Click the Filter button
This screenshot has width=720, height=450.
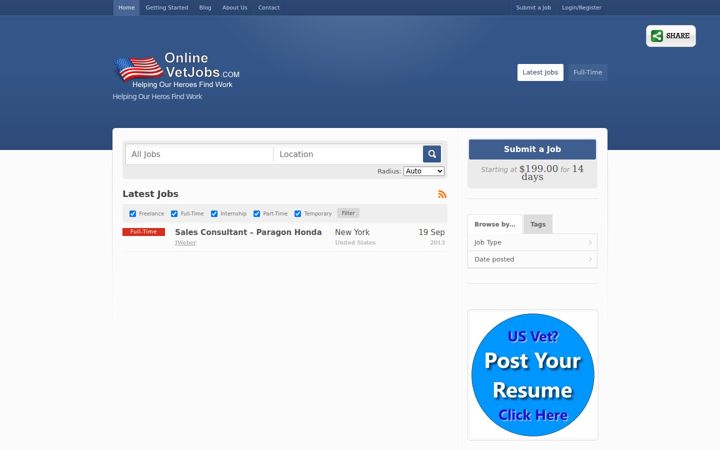click(x=348, y=213)
